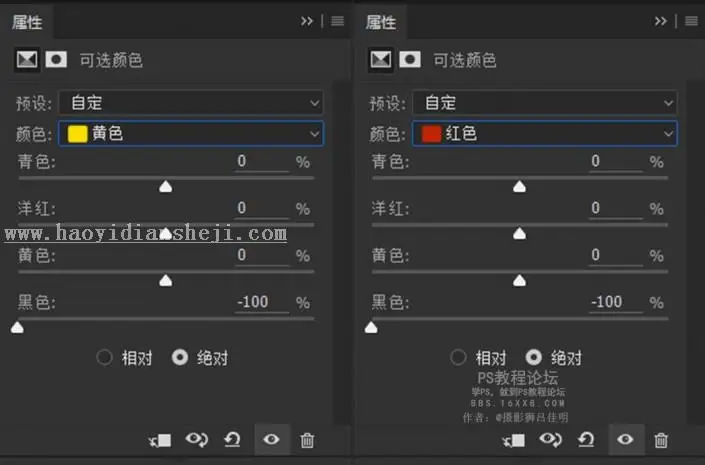Click the 黑色 -100 field in the red panel
Viewport: 705px width, 465px height.
coord(616,302)
